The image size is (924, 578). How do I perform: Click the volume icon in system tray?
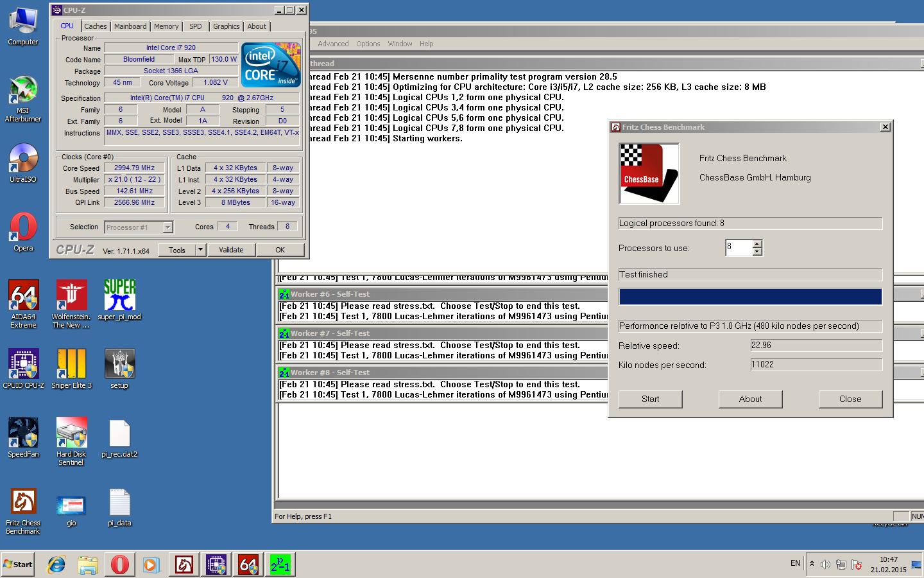(x=825, y=565)
